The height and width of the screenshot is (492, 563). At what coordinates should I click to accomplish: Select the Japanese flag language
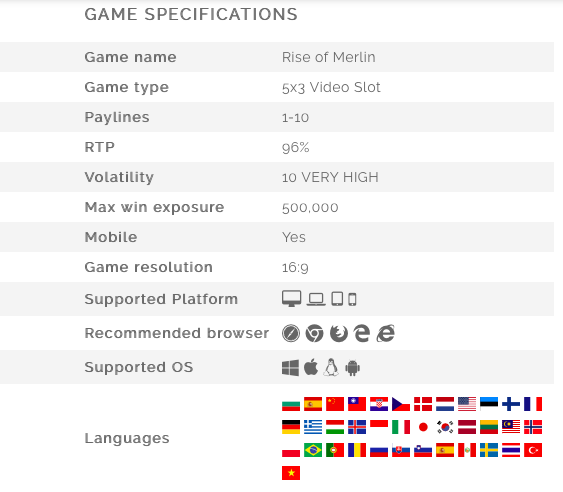(423, 427)
